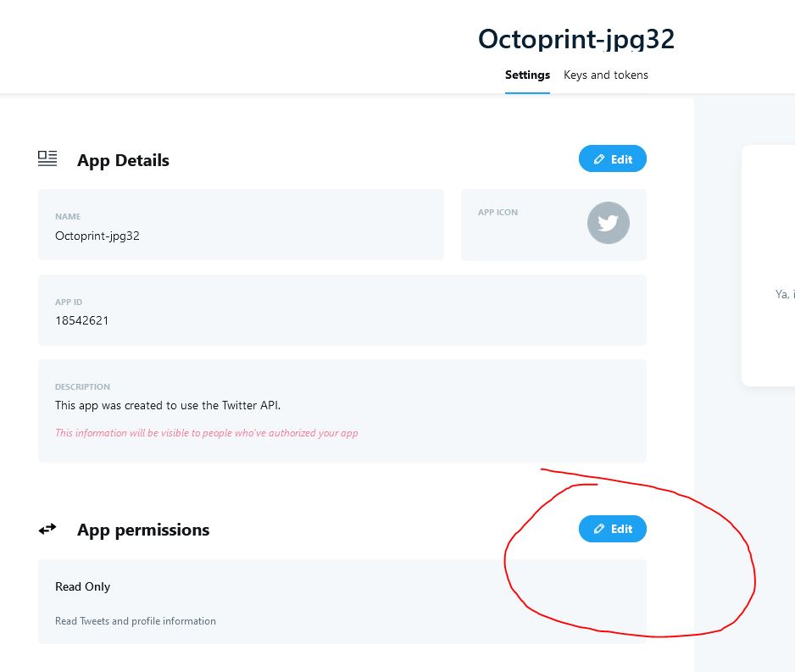Viewport: 795px width, 672px height.
Task: Click the App ID value 18542621
Action: point(81,320)
